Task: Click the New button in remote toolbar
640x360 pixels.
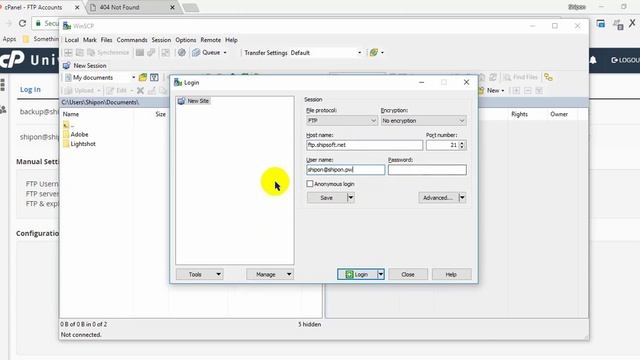Action: tap(491, 90)
